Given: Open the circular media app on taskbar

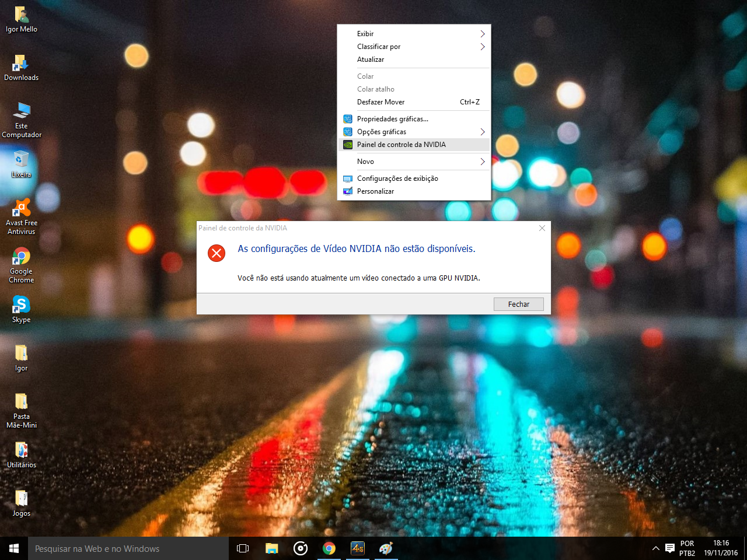Looking at the screenshot, I should [x=301, y=548].
